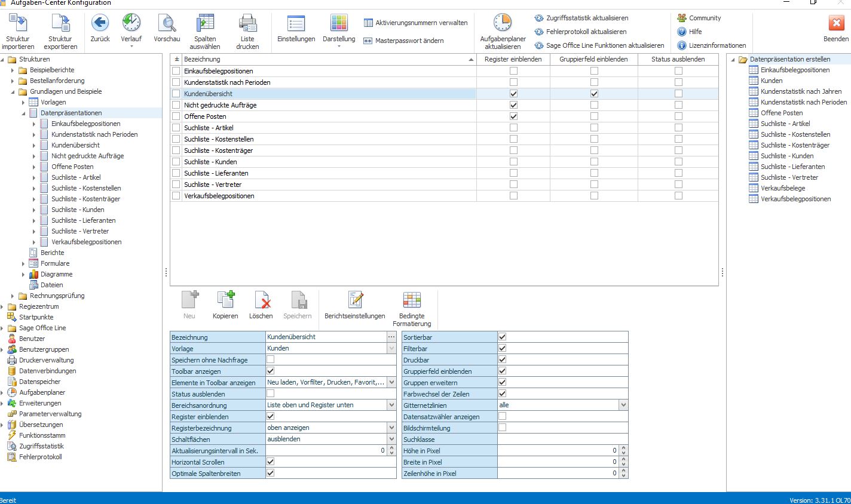Enable Status ausblenden for Offene Posten row

[678, 116]
